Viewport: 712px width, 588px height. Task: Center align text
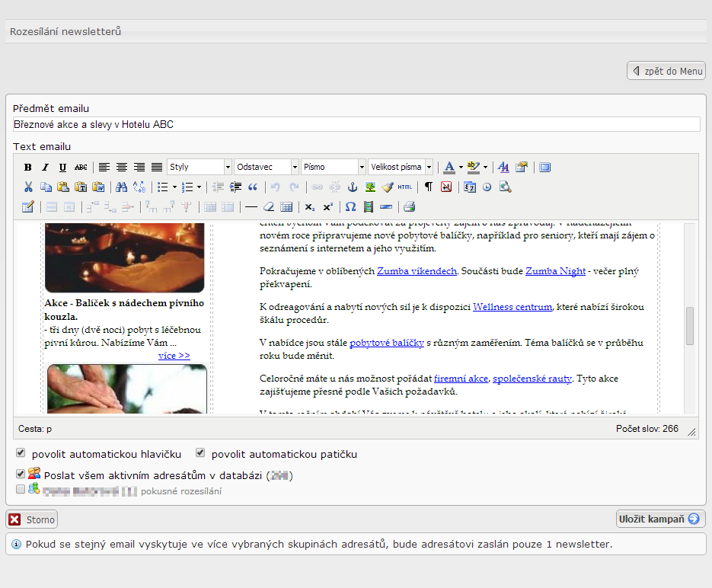(x=122, y=167)
